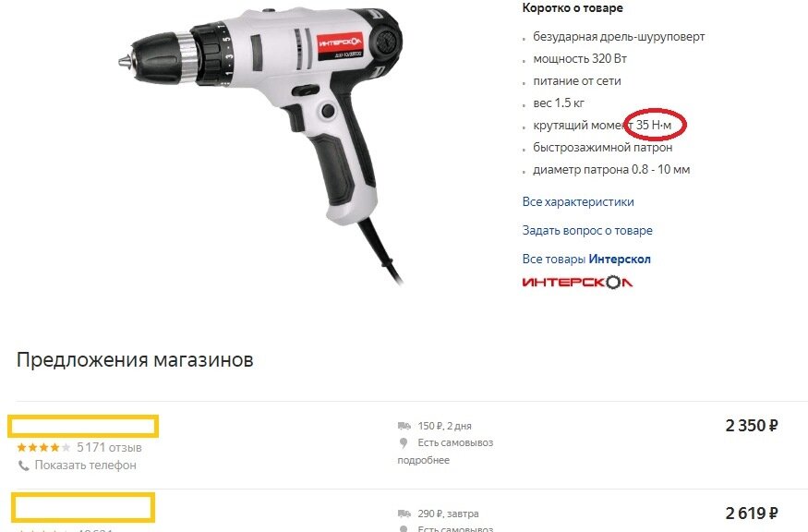Expand подробнее delivery details
Viewport: 808px width, 532px height.
[x=423, y=460]
